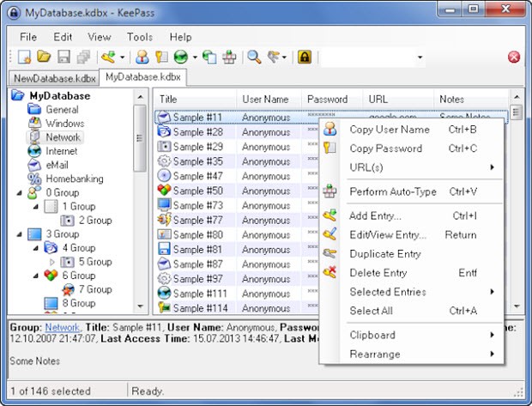
Task: Collapse the 0 Group tree node
Action: [20, 193]
